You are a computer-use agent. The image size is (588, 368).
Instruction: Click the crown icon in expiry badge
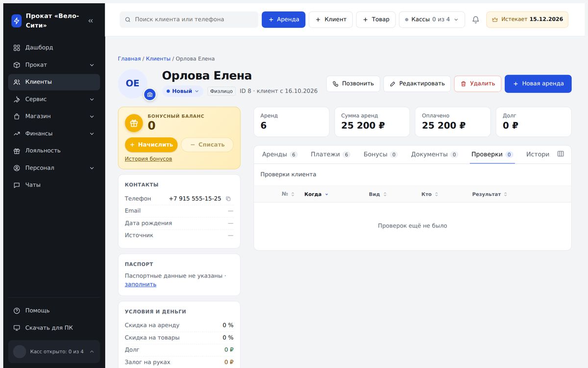coord(495,20)
